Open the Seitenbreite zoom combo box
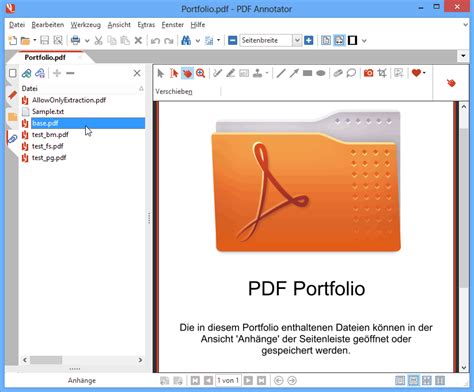The width and height of the screenshot is (474, 392). 270,41
